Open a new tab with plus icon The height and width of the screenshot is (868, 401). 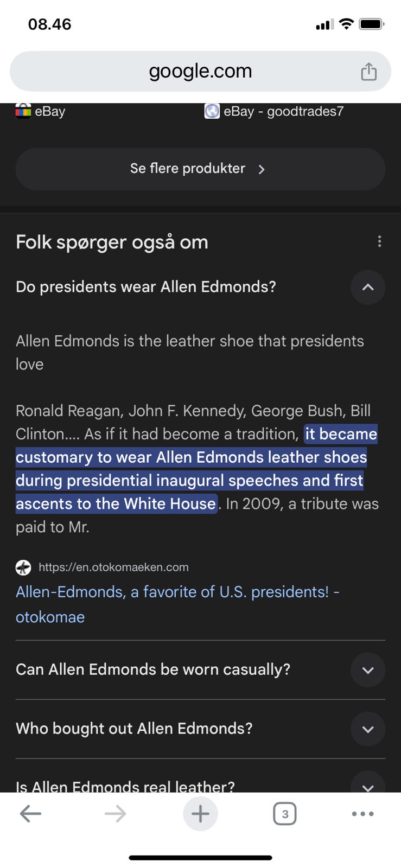pyautogui.click(x=200, y=813)
